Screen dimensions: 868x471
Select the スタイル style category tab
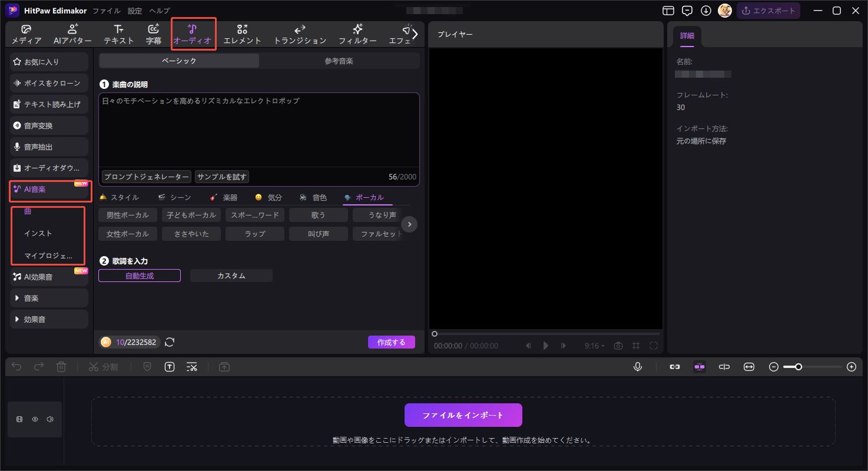[120, 197]
